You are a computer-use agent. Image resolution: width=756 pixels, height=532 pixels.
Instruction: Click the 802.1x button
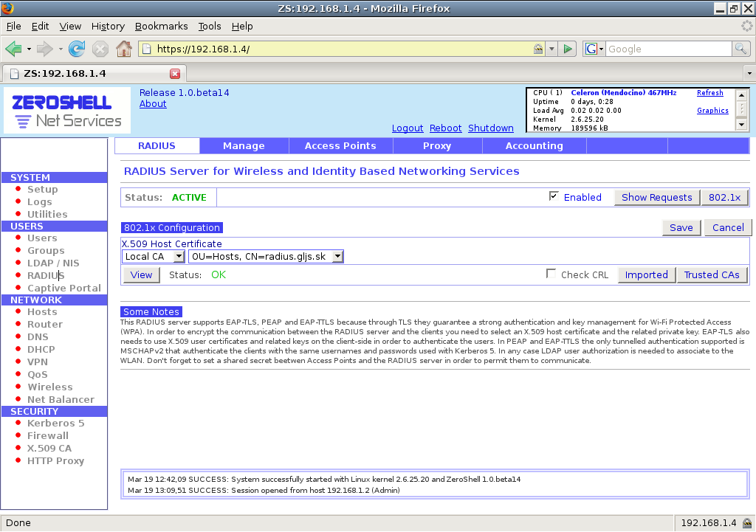pos(724,197)
